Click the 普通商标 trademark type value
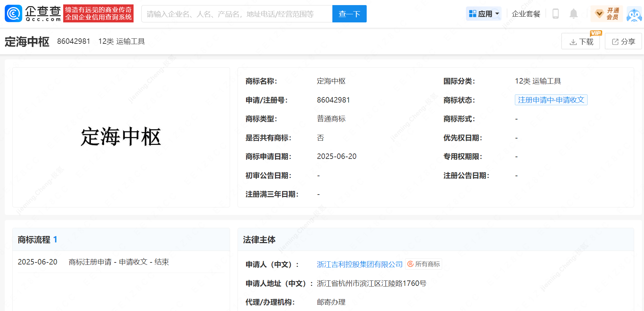Screen dimensions: 644x311 [331, 119]
